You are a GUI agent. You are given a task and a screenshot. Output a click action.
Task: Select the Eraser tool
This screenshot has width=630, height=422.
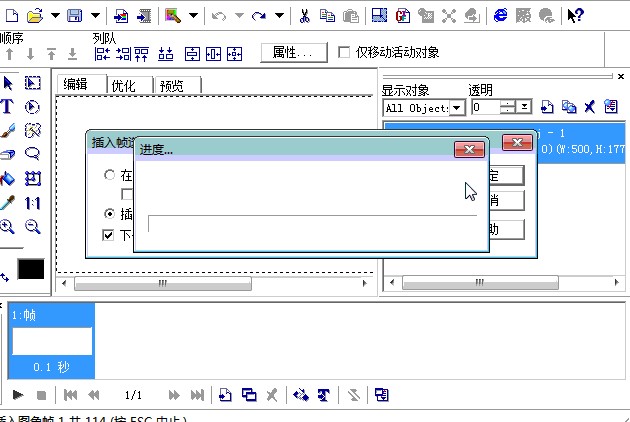click(8, 154)
